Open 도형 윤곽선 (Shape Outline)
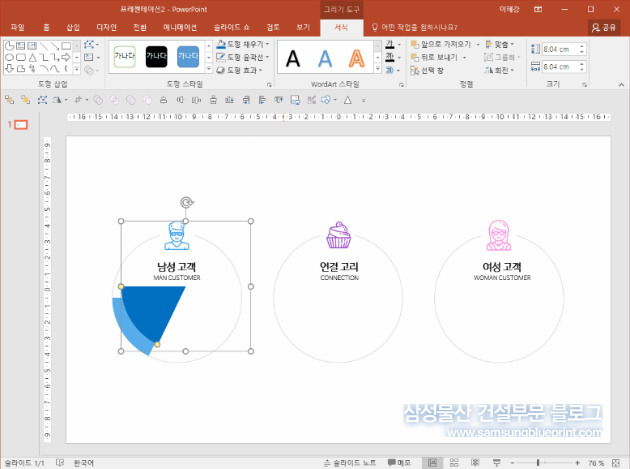This screenshot has height=469, width=630. (243, 57)
